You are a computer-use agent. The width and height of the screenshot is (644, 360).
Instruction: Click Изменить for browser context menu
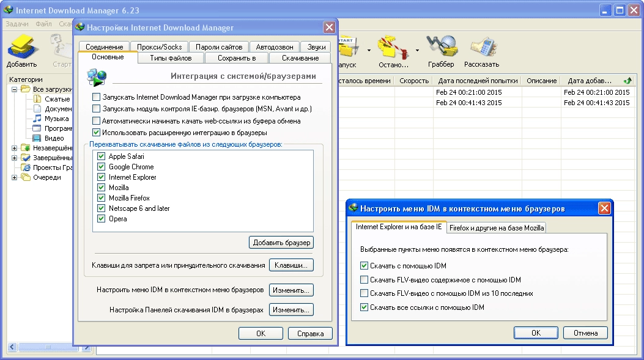291,290
